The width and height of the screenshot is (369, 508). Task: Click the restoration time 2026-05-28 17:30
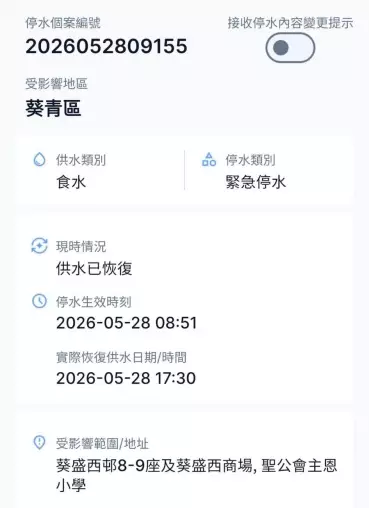coord(126,378)
